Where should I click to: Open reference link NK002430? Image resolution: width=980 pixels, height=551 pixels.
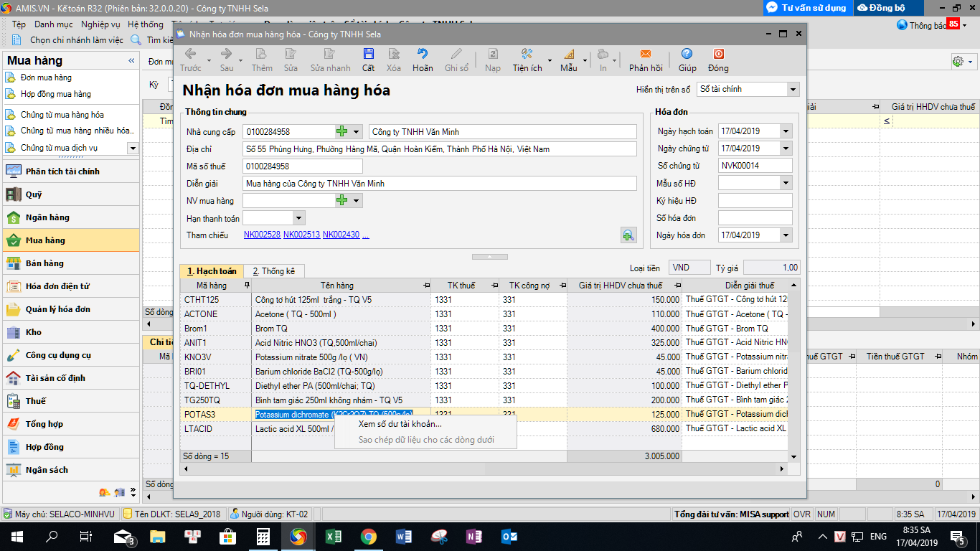click(x=341, y=235)
